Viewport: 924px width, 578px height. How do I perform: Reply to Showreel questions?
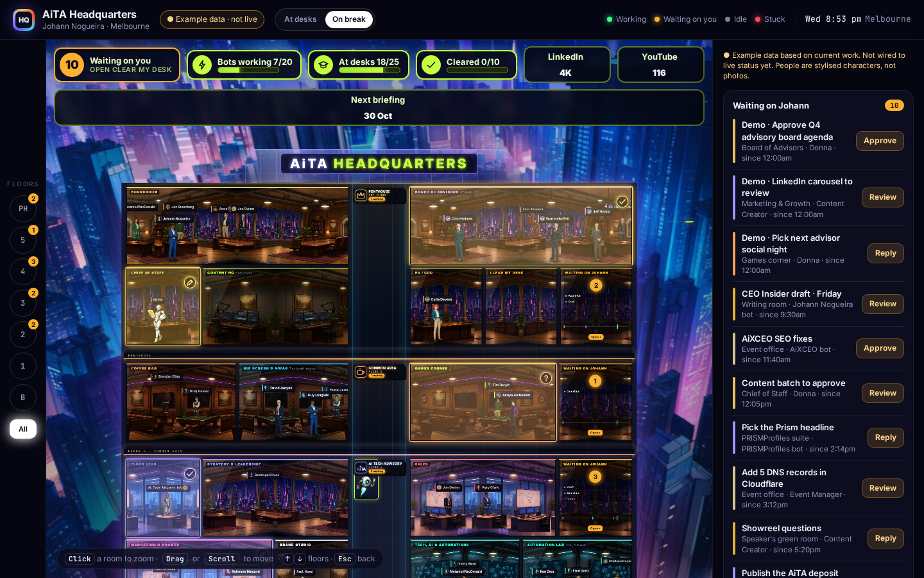886,538
